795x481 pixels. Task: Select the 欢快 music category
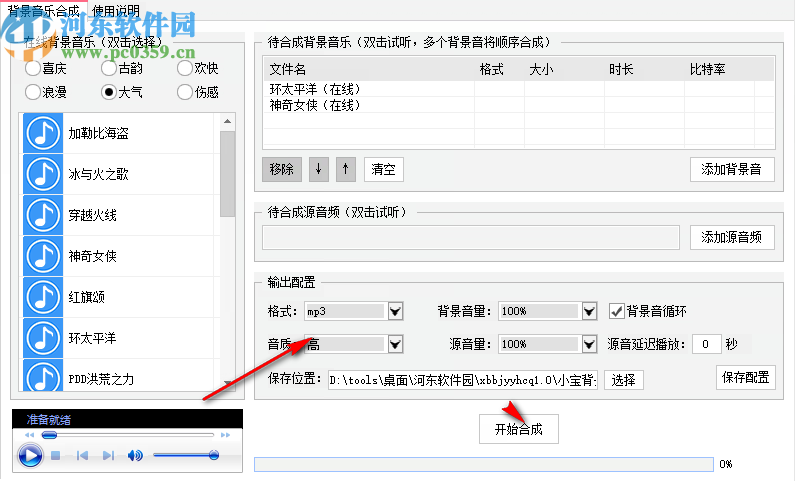[198, 68]
